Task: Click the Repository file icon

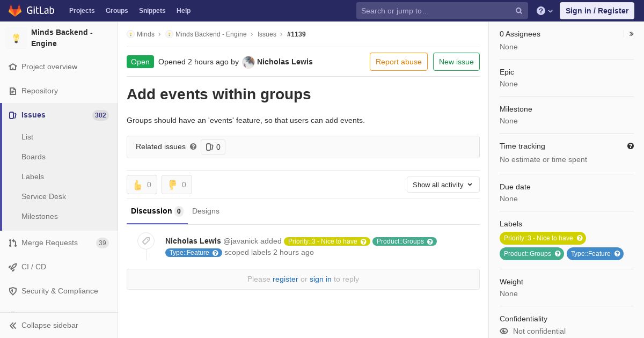Action: coord(13,91)
